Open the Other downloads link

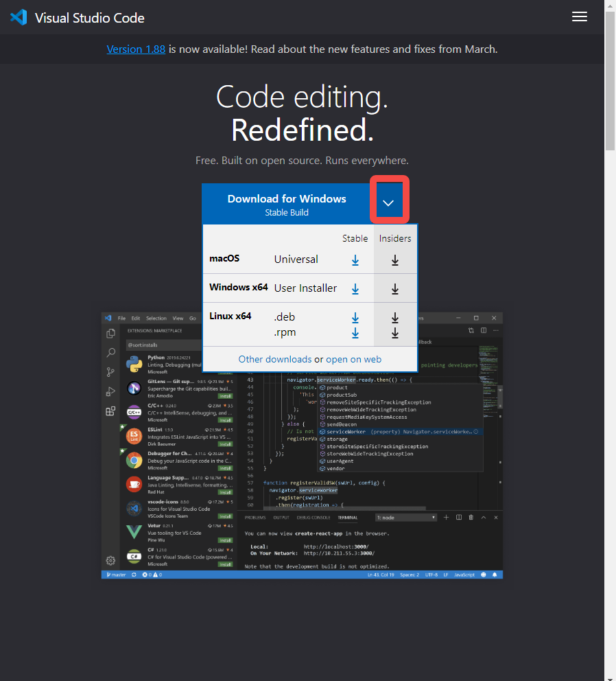pos(275,359)
